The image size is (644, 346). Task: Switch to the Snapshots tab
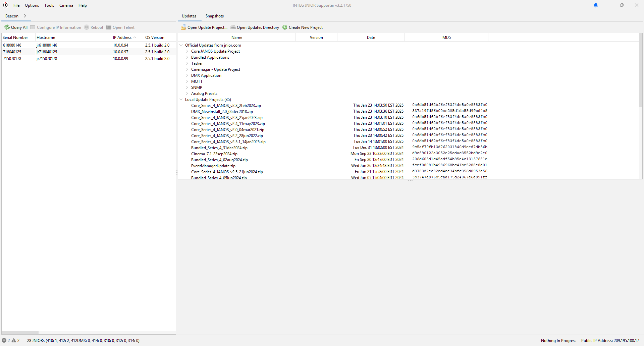tap(214, 16)
